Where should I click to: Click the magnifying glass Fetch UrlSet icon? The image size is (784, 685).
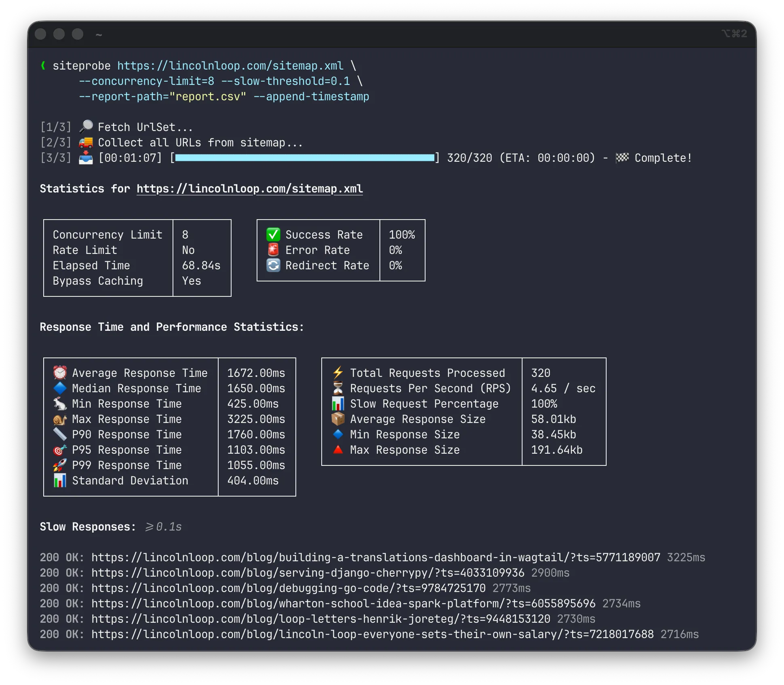point(86,126)
